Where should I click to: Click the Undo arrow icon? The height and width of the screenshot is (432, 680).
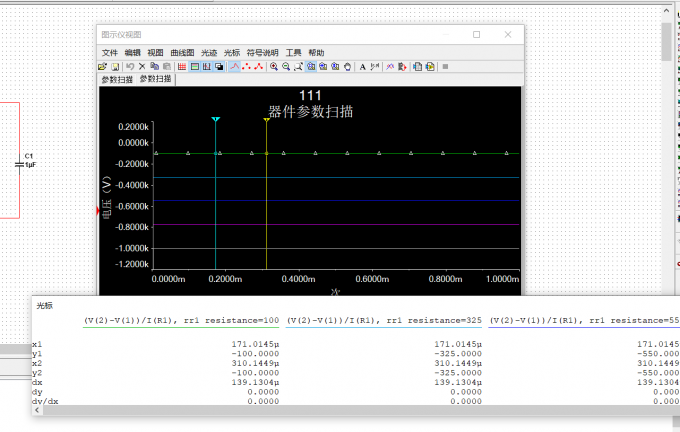130,67
